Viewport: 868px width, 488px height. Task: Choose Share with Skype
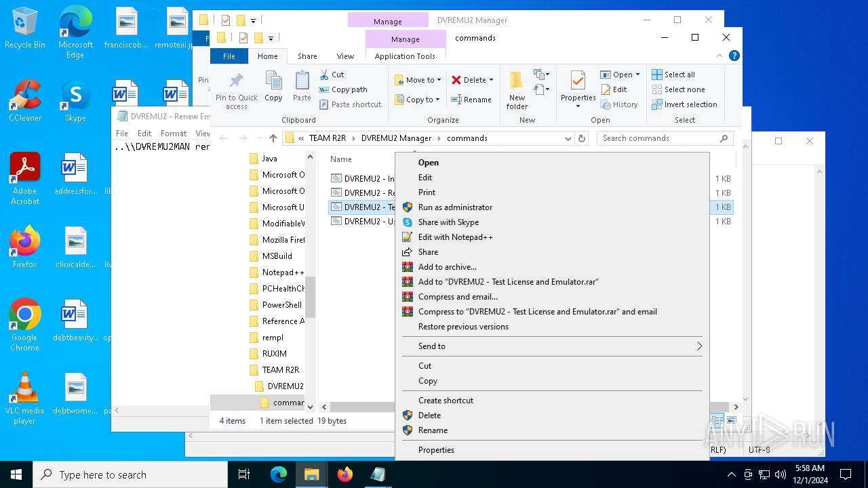[x=552, y=222]
